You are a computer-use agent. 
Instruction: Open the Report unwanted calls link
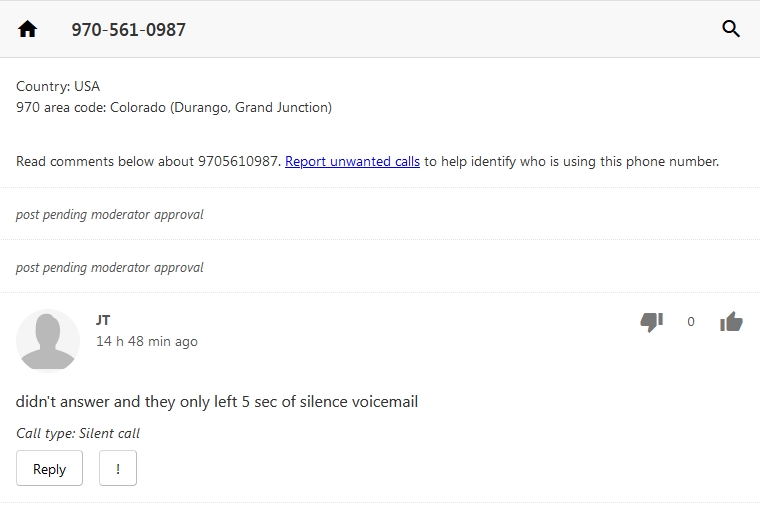352,161
